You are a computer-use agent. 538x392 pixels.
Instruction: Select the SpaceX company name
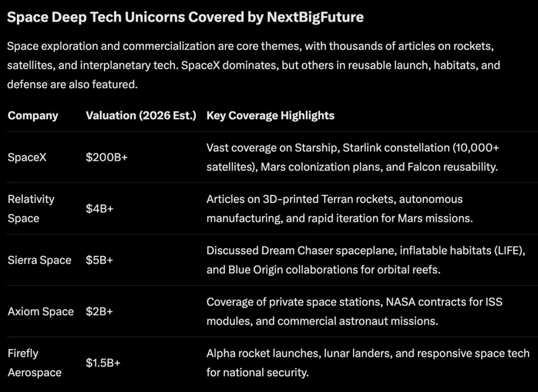tap(27, 157)
